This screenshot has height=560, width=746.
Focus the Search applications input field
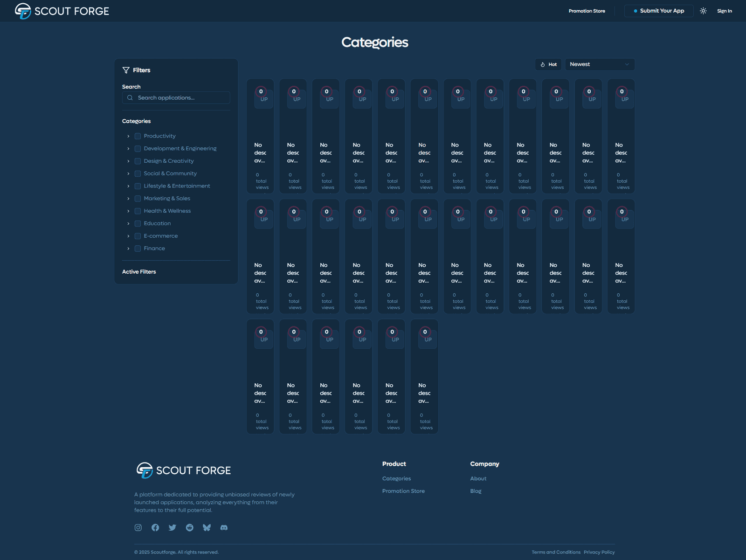coord(176,98)
